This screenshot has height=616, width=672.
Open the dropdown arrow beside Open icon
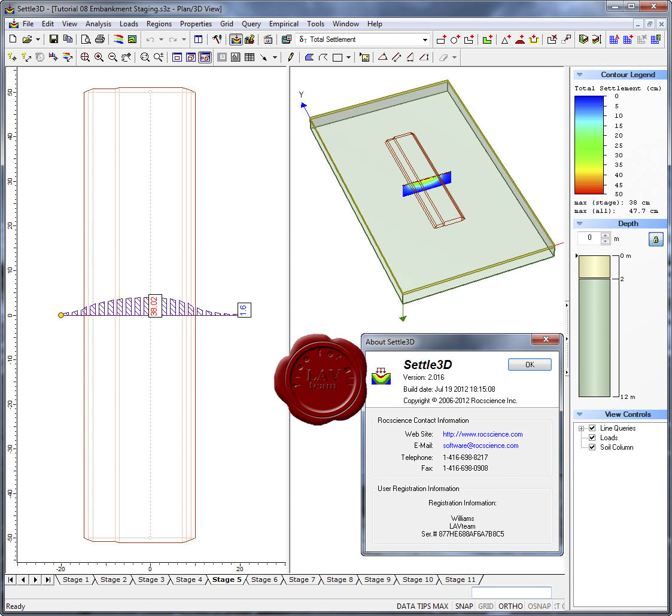coord(38,39)
